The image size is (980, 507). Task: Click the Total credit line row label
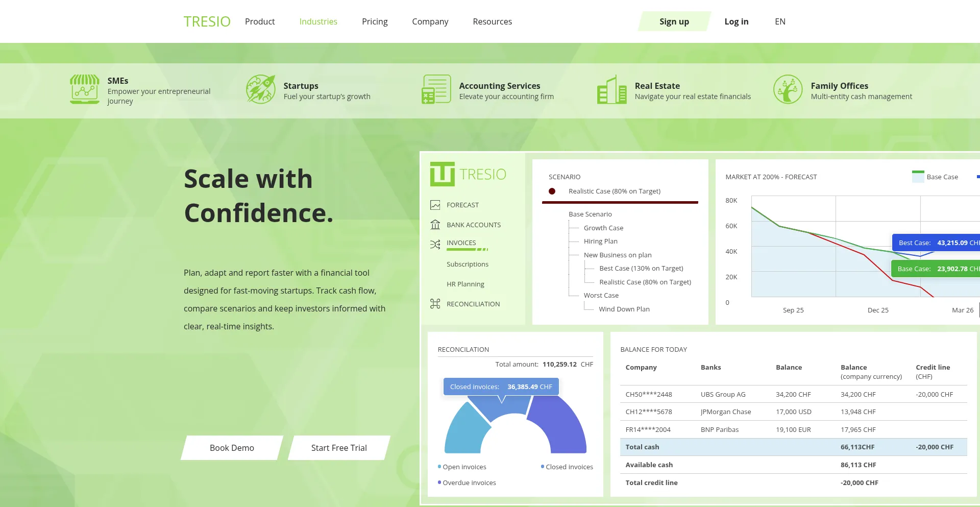click(x=651, y=483)
